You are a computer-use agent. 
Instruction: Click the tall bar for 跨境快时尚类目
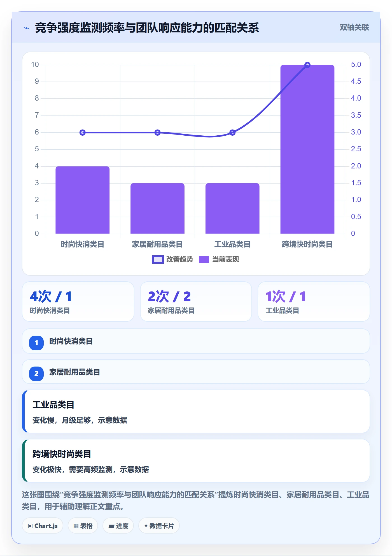click(307, 149)
